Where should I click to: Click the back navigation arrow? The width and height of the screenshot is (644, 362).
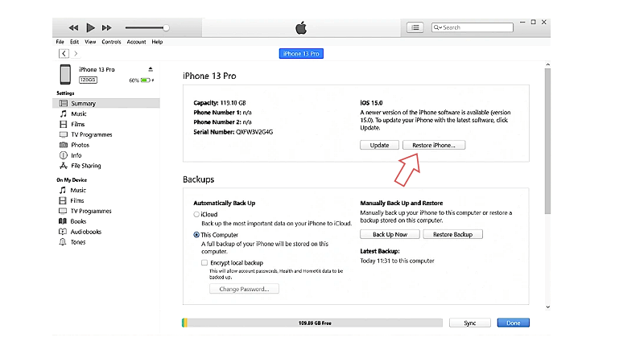tap(64, 53)
